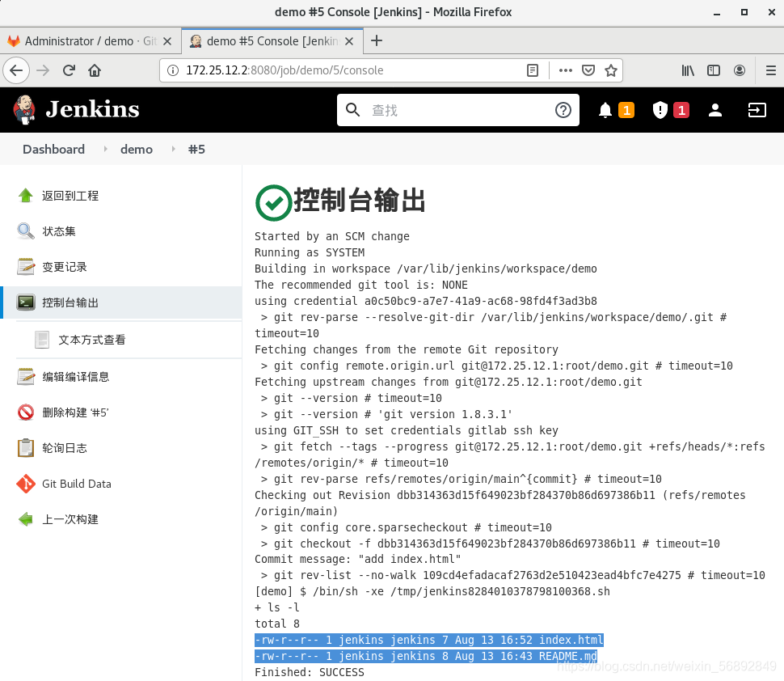Open 变更记录 link in sidebar
The image size is (784, 681).
pos(65,267)
